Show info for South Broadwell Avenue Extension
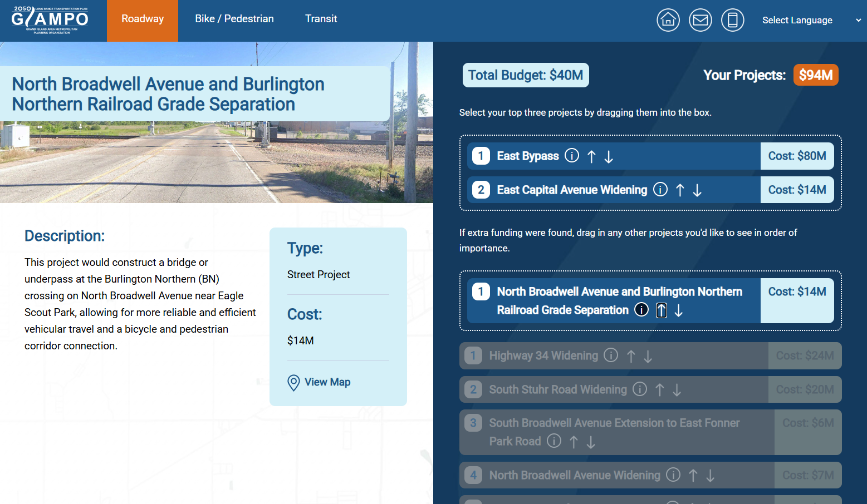Screen dimensions: 867x504 pos(553,441)
